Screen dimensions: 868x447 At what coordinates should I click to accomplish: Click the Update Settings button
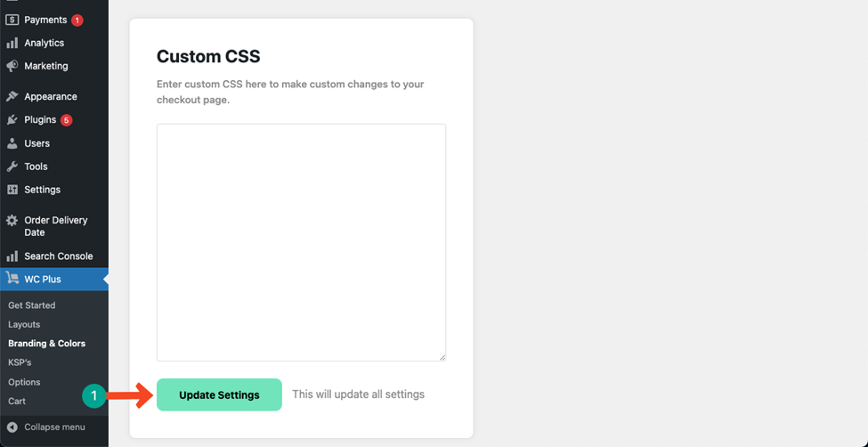tap(219, 395)
